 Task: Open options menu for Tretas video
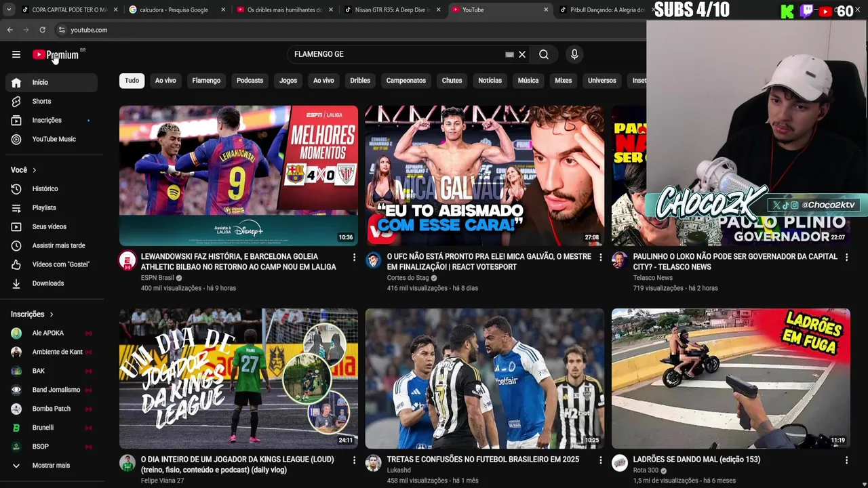(x=600, y=460)
